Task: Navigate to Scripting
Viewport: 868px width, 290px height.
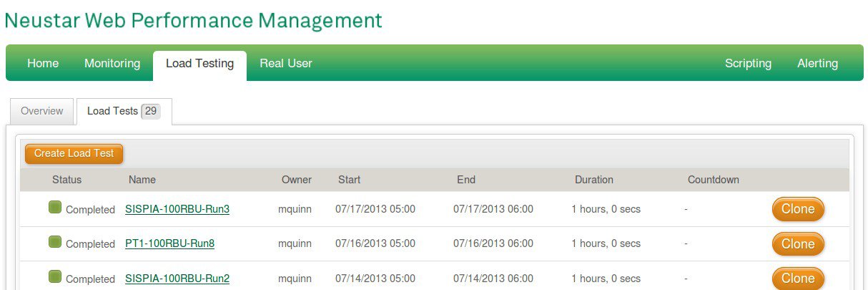Action: tap(748, 63)
